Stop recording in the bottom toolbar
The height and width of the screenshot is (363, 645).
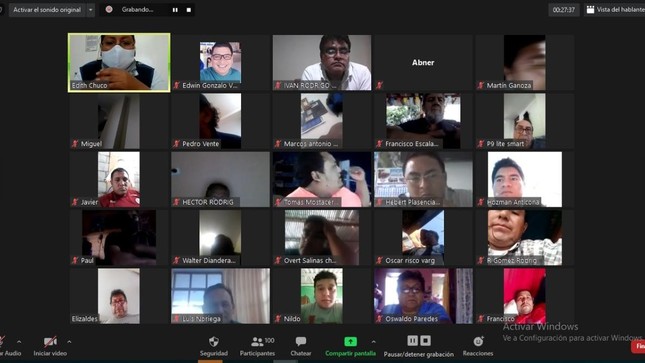tap(426, 340)
